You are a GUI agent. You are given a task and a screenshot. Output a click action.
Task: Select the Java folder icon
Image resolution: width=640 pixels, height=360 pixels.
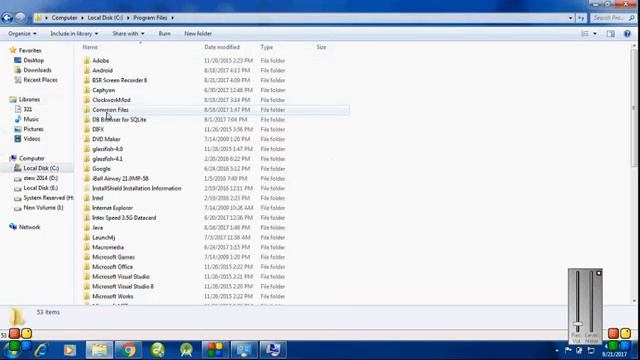(x=87, y=227)
